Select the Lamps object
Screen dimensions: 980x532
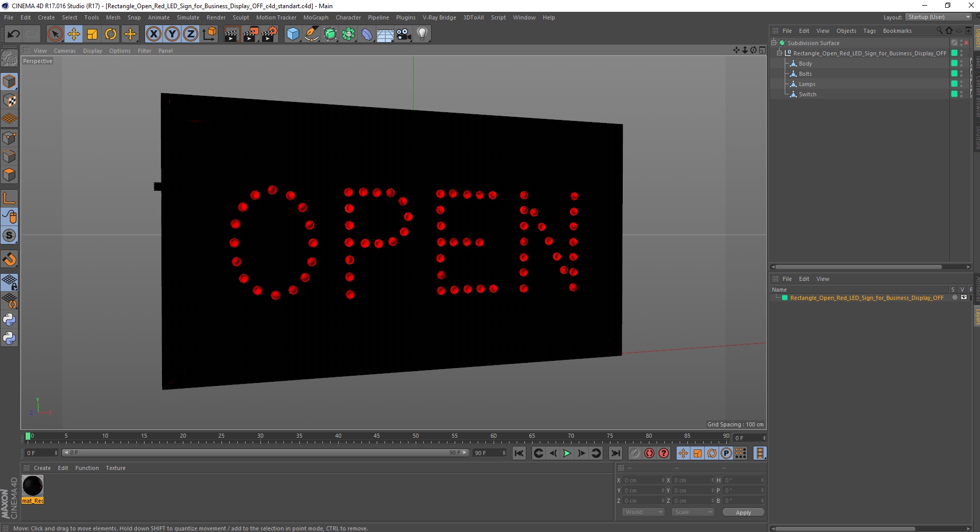point(807,84)
